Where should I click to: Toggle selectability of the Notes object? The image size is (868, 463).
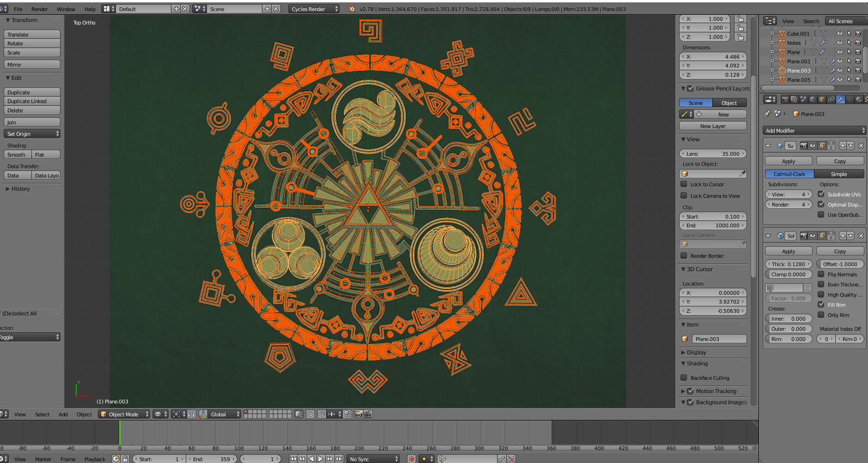click(849, 43)
